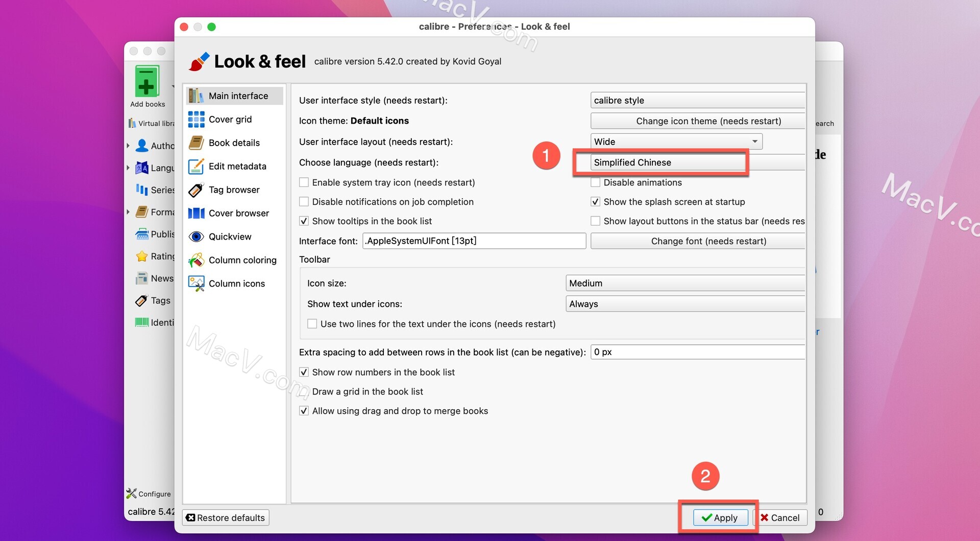Click the Apply button
This screenshot has width=980, height=541.
coord(720,518)
